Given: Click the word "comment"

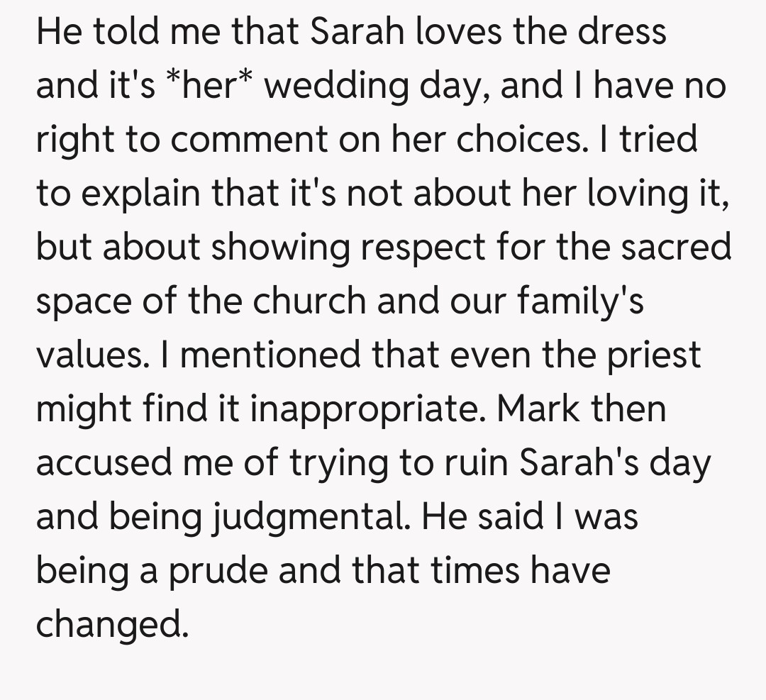Looking at the screenshot, I should click(x=250, y=140).
